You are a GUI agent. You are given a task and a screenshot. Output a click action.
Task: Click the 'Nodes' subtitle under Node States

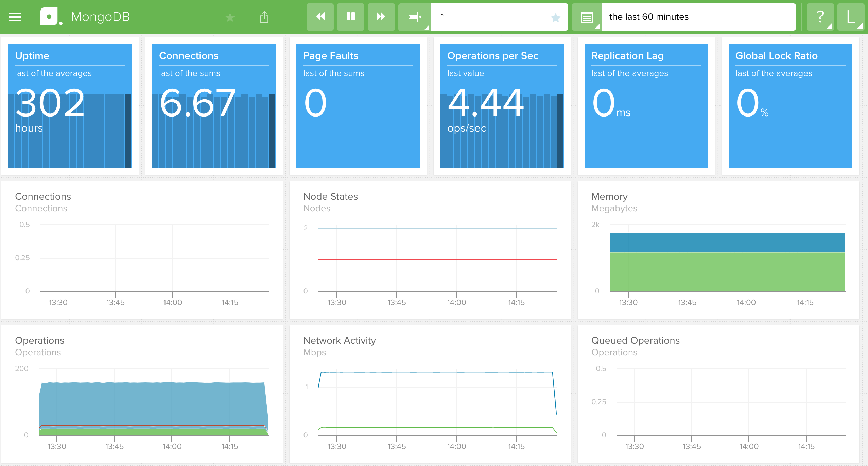click(x=317, y=208)
